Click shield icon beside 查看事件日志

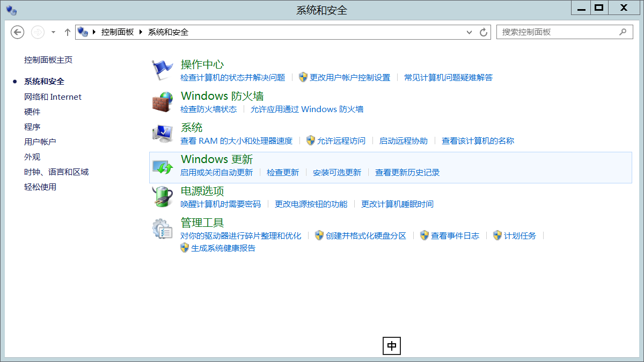(425, 235)
